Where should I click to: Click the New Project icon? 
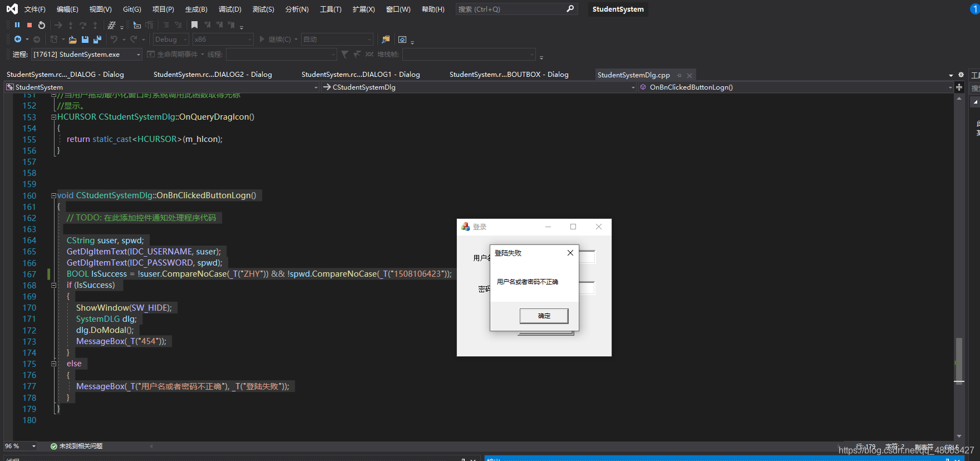coord(54,40)
